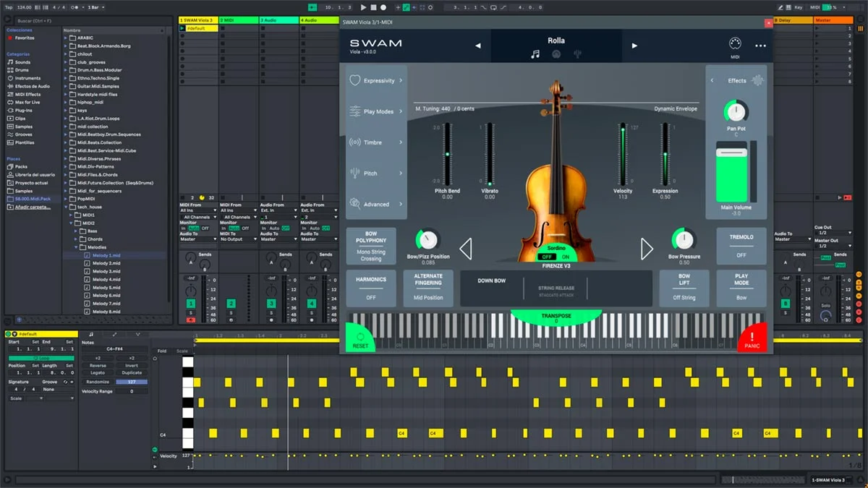
Task: Click the tuning fork icon under Rolla
Action: [x=578, y=54]
